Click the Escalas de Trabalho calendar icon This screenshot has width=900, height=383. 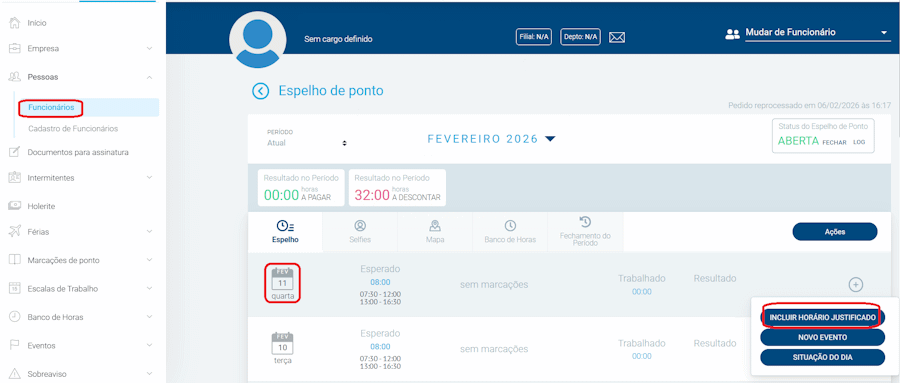point(15,288)
